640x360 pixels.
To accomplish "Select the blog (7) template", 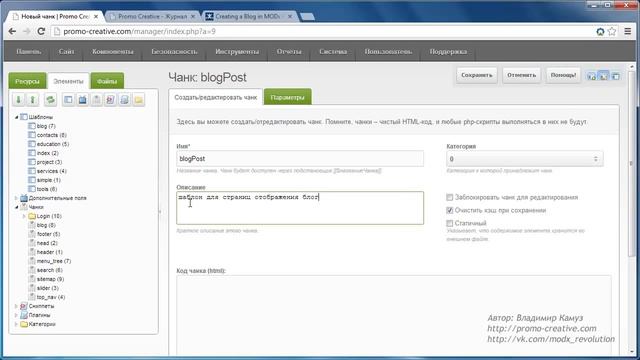I will click(x=46, y=126).
